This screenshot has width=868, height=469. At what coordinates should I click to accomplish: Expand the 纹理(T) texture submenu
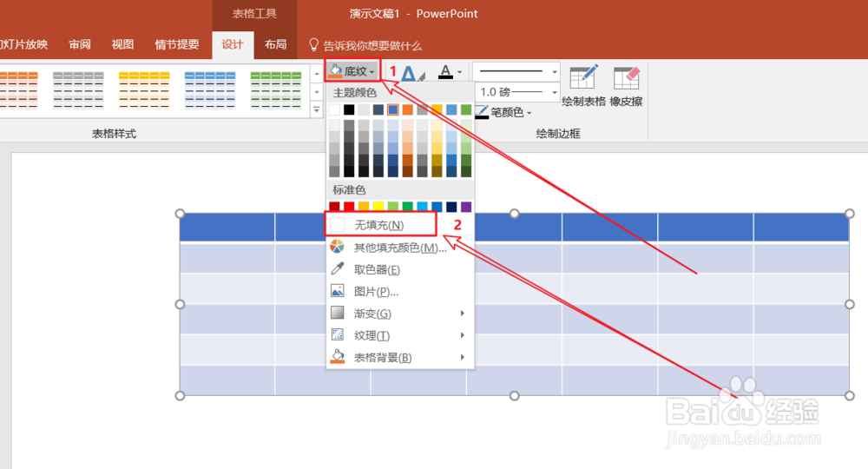399,335
